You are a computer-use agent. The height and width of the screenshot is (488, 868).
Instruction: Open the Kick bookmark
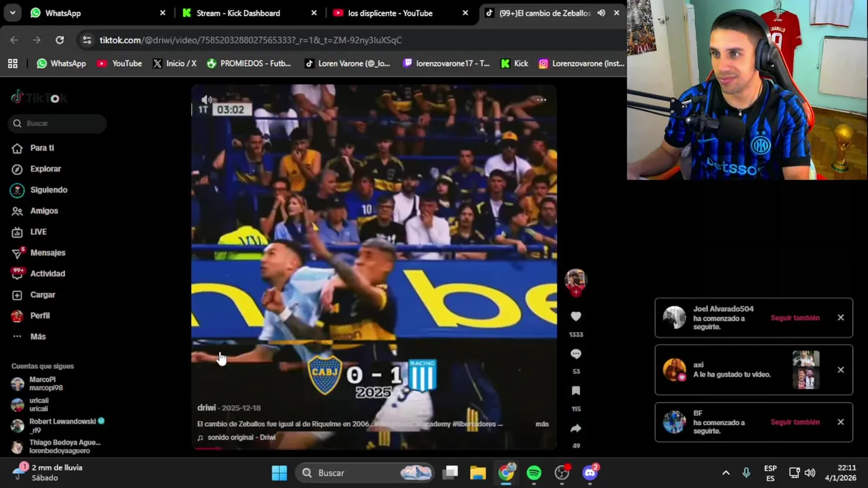point(514,63)
